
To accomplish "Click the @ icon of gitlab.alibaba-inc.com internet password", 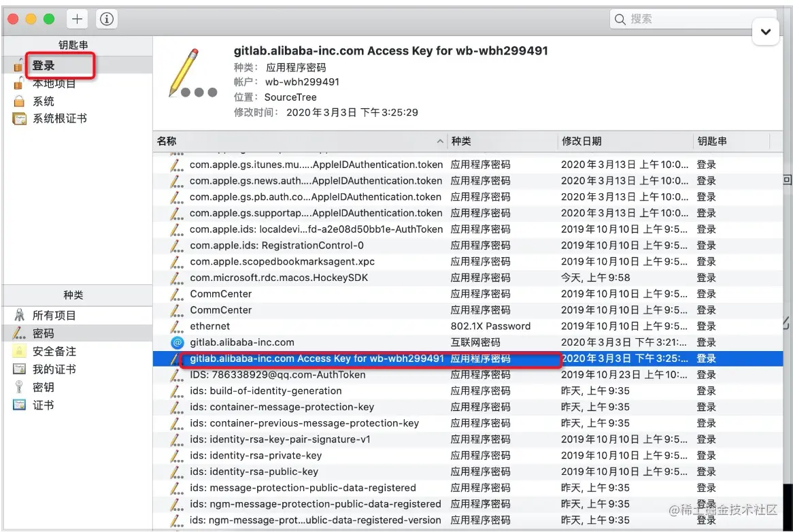I will tap(177, 342).
